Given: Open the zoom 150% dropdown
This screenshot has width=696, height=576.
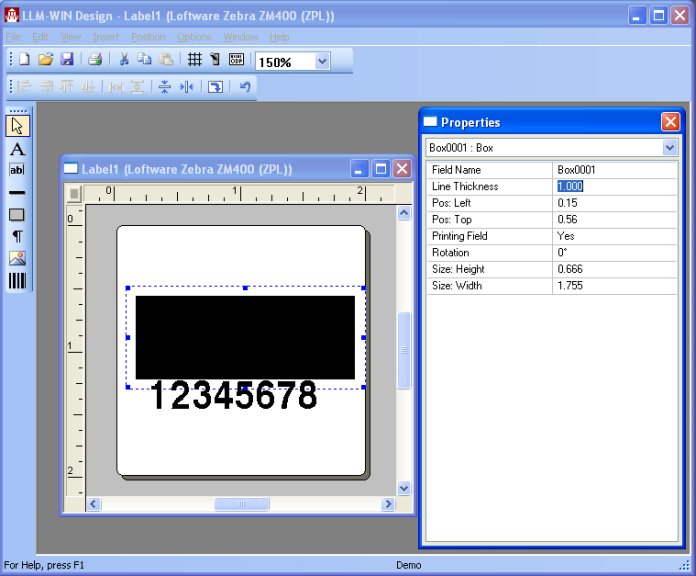Looking at the screenshot, I should (x=323, y=61).
